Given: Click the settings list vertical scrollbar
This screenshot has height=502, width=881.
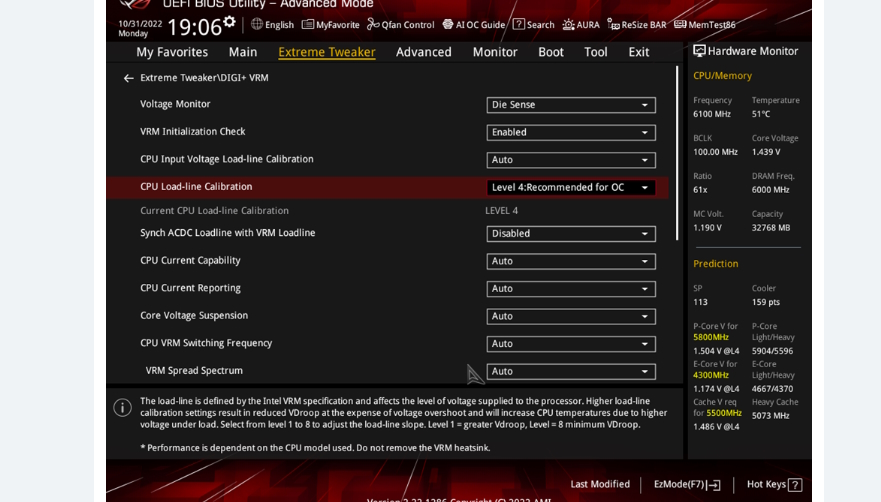Looking at the screenshot, I should tap(677, 153).
